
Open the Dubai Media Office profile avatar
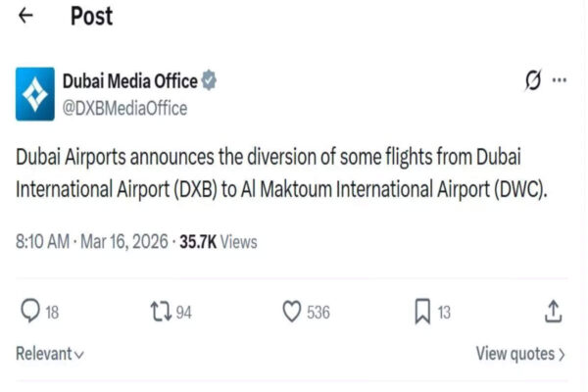coord(35,94)
